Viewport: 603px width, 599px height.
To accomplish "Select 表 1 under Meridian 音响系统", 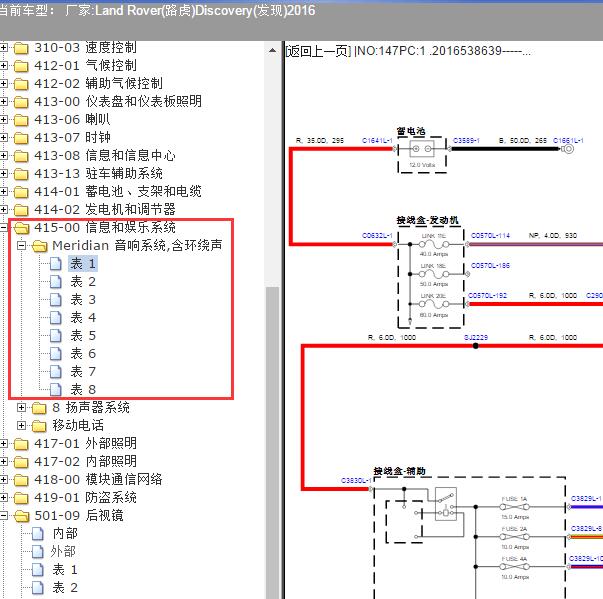I will pyautogui.click(x=83, y=264).
